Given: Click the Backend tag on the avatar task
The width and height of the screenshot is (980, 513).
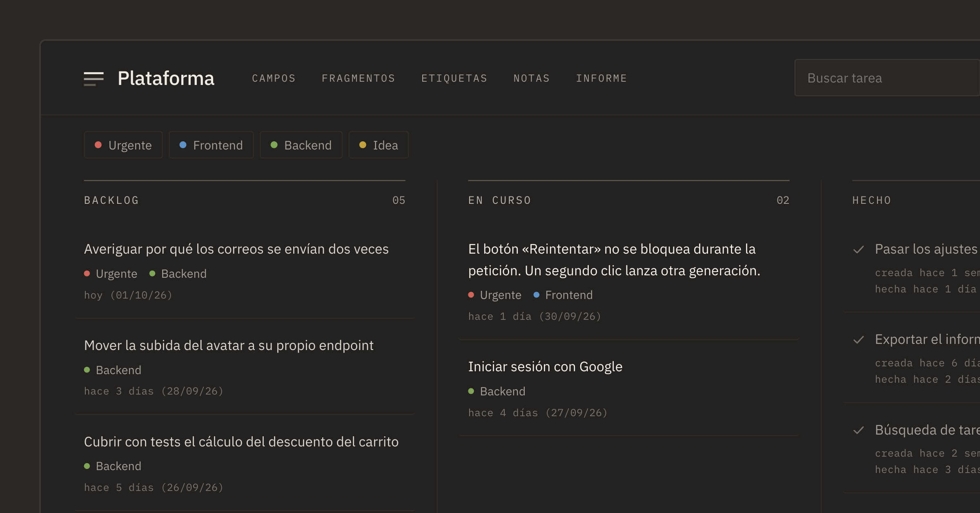Looking at the screenshot, I should click(x=113, y=370).
